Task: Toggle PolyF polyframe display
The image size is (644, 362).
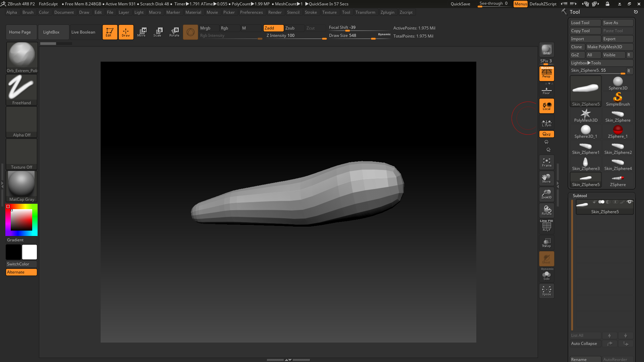Action: tap(546, 226)
